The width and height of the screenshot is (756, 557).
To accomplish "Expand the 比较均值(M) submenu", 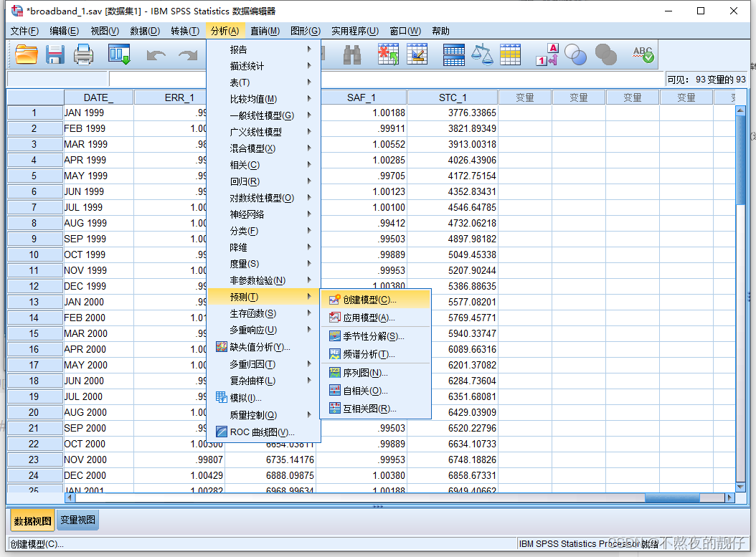I will click(264, 99).
